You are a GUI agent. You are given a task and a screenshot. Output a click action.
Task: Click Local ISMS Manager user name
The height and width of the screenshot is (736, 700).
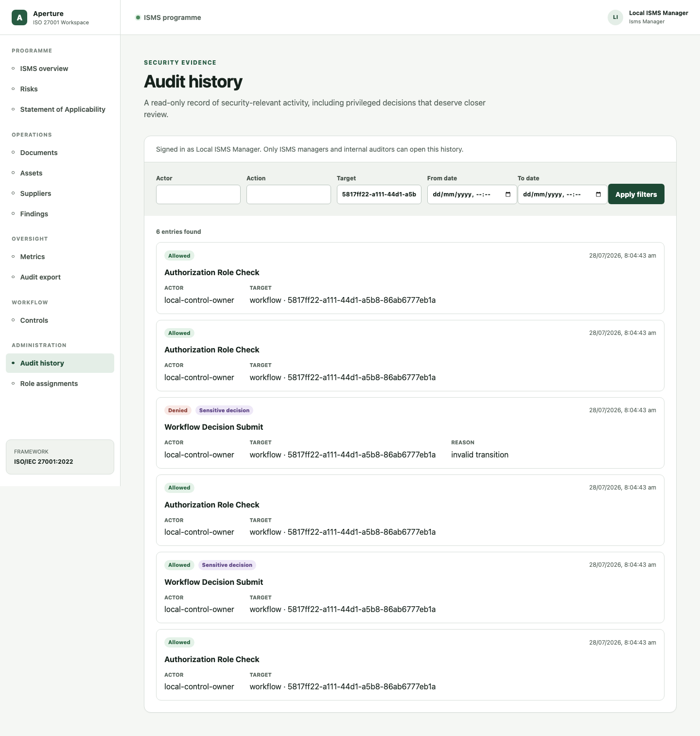click(x=658, y=13)
